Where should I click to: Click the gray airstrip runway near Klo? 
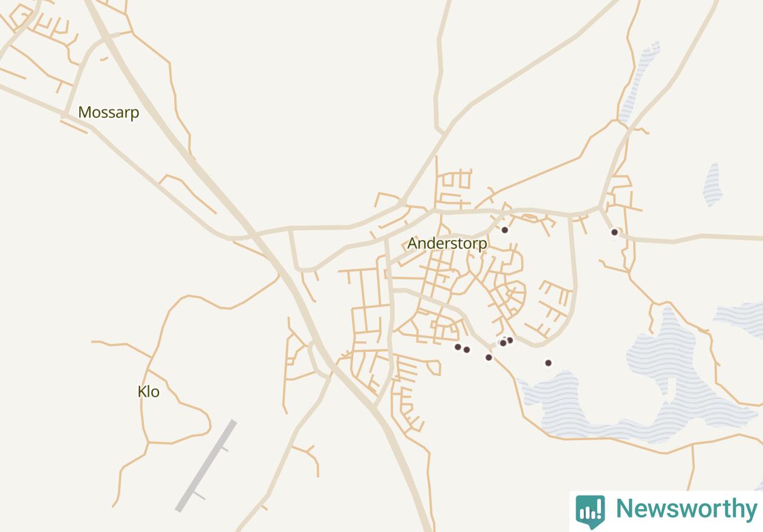pyautogui.click(x=206, y=465)
